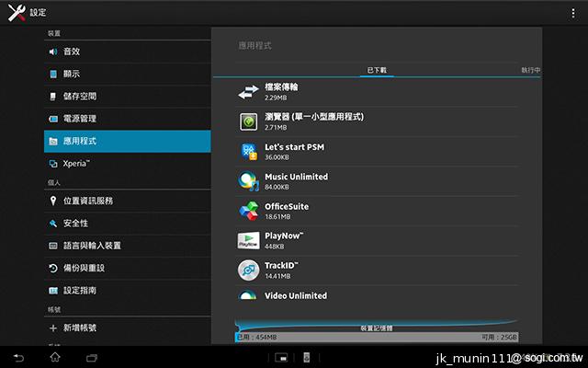Open TrackID app details
Screen dimensions: 588x368
[x=377, y=270]
